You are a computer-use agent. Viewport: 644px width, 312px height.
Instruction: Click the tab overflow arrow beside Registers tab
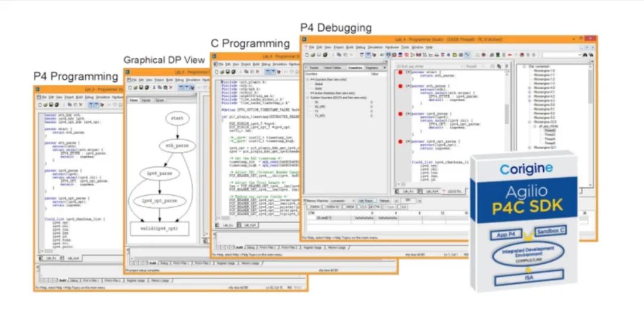click(x=385, y=68)
